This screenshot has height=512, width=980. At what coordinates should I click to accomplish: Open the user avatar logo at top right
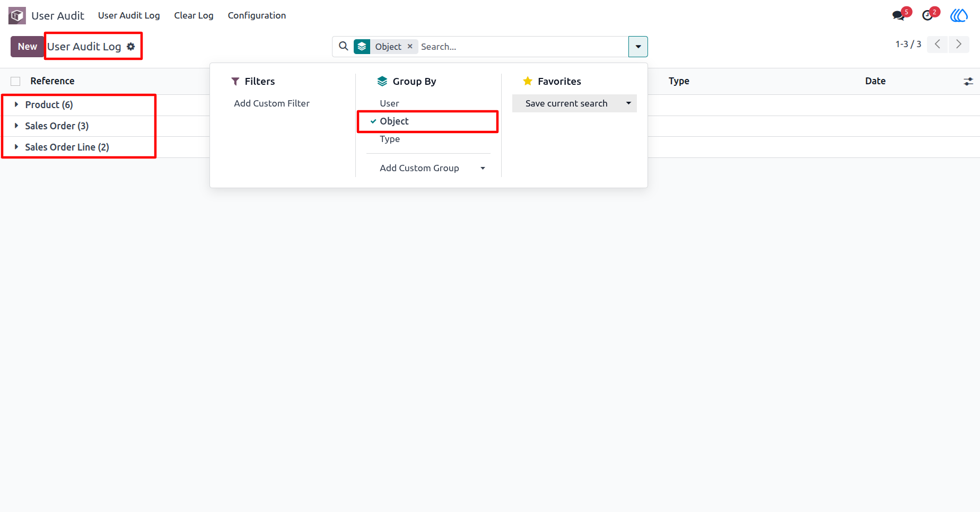click(x=959, y=15)
